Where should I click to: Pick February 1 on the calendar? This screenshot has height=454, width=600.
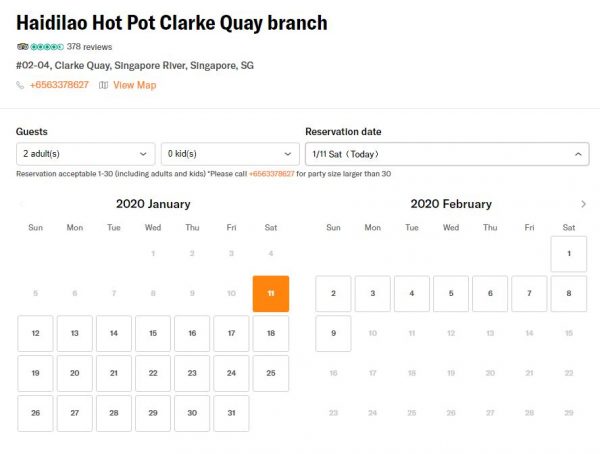coord(568,254)
